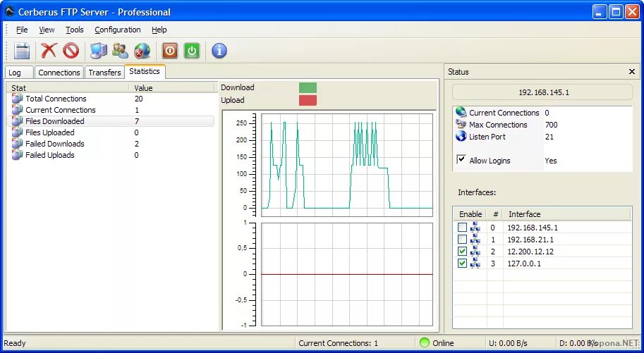644x353 pixels.
Task: Sort by the Value column header
Action: click(172, 87)
